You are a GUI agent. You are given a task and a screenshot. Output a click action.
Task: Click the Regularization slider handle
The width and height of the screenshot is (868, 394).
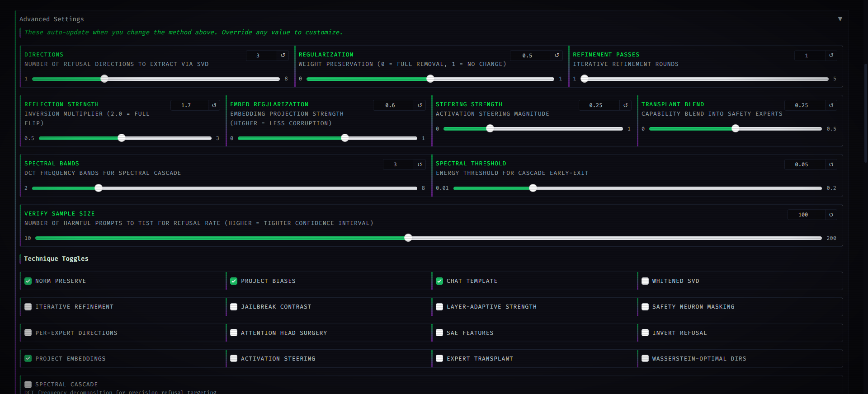(x=430, y=79)
